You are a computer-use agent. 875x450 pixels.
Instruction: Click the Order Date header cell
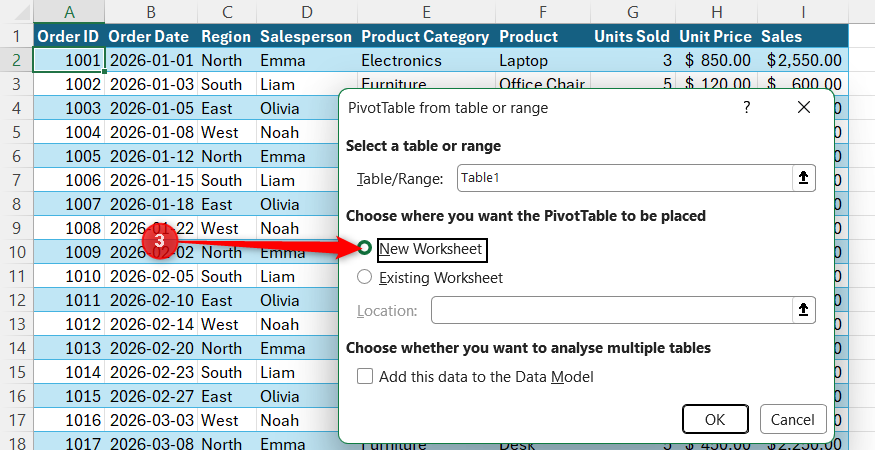tap(151, 36)
